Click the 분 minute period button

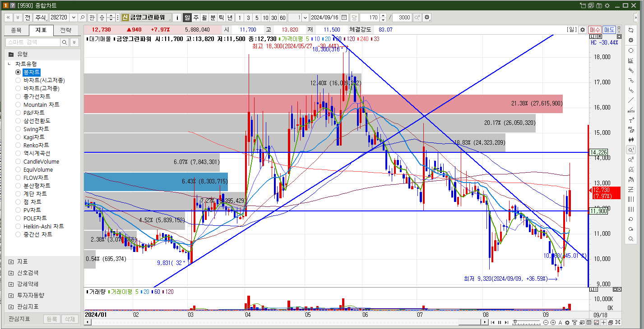[x=213, y=18]
